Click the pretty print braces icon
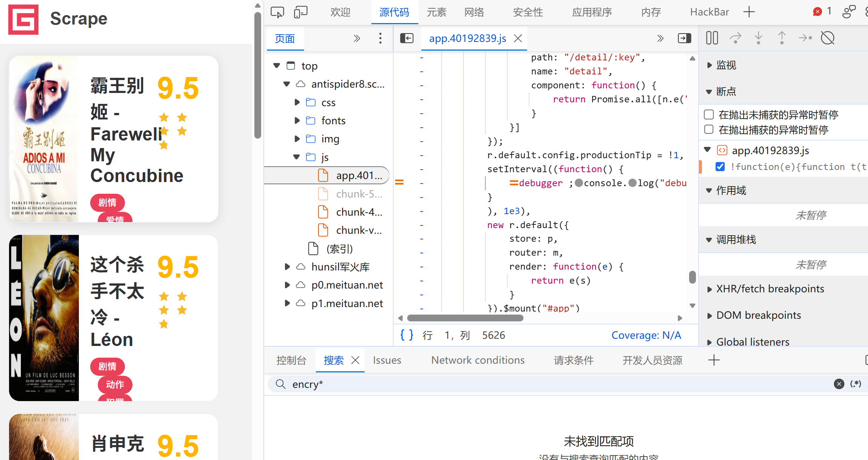Screen dimensions: 868x460 tap(407, 335)
